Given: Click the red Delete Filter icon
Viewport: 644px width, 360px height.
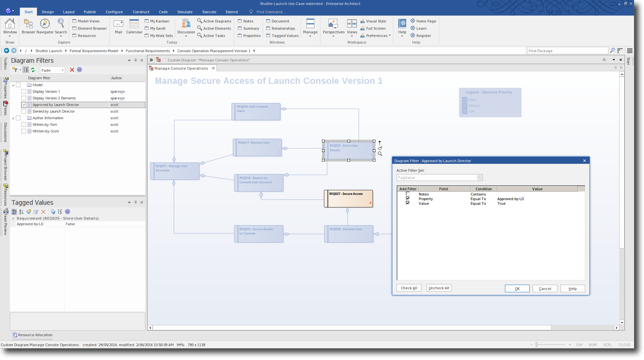Looking at the screenshot, I should (72, 70).
